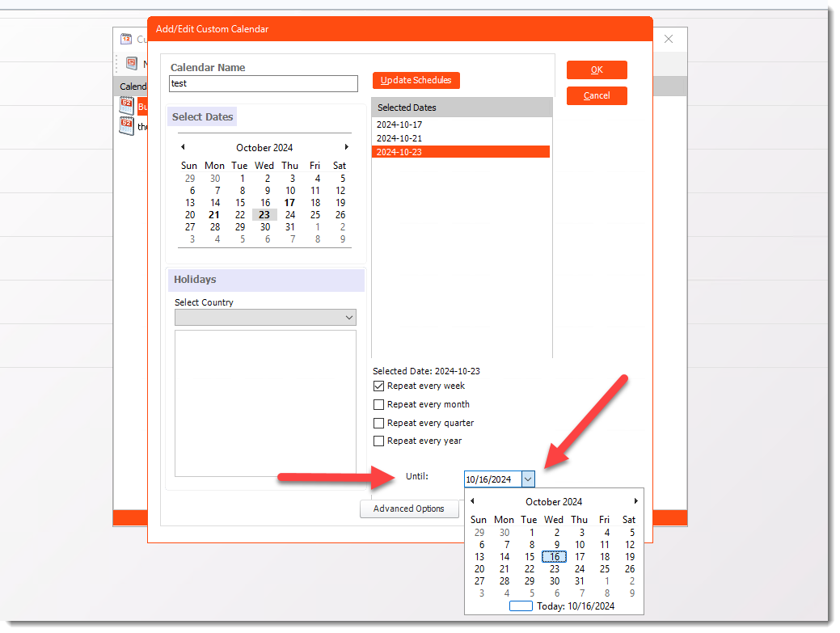Image resolution: width=840 pixels, height=633 pixels.
Task: Enable Repeat every year
Action: (x=379, y=441)
